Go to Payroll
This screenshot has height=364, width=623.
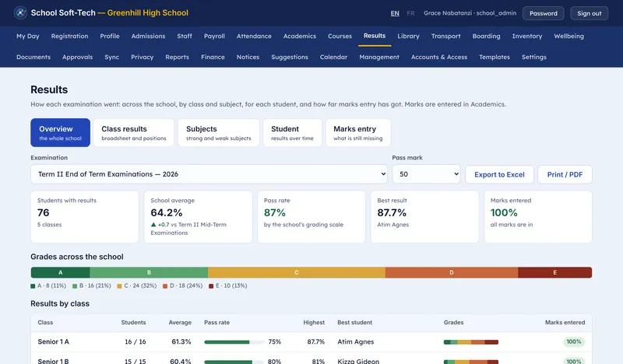[214, 36]
